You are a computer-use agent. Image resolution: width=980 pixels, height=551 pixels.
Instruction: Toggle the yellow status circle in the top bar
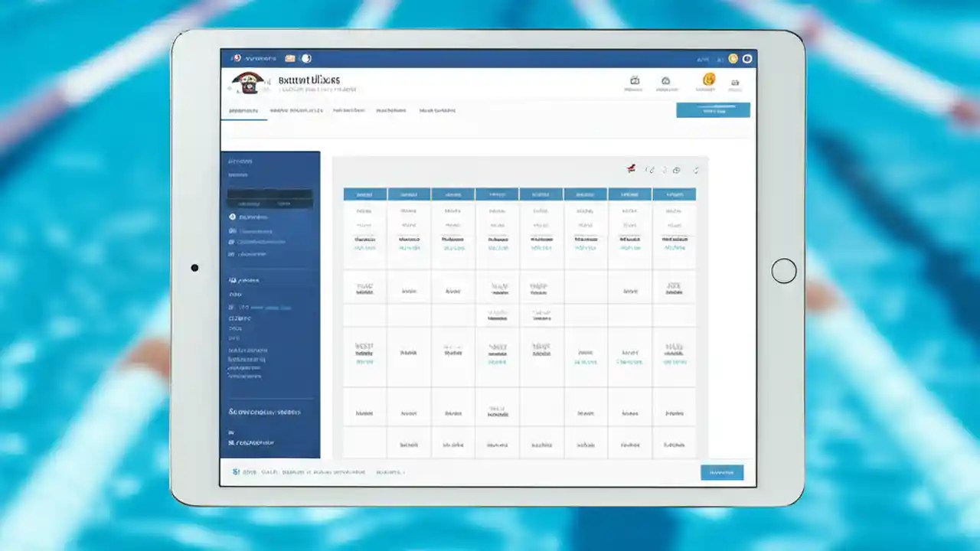point(733,59)
